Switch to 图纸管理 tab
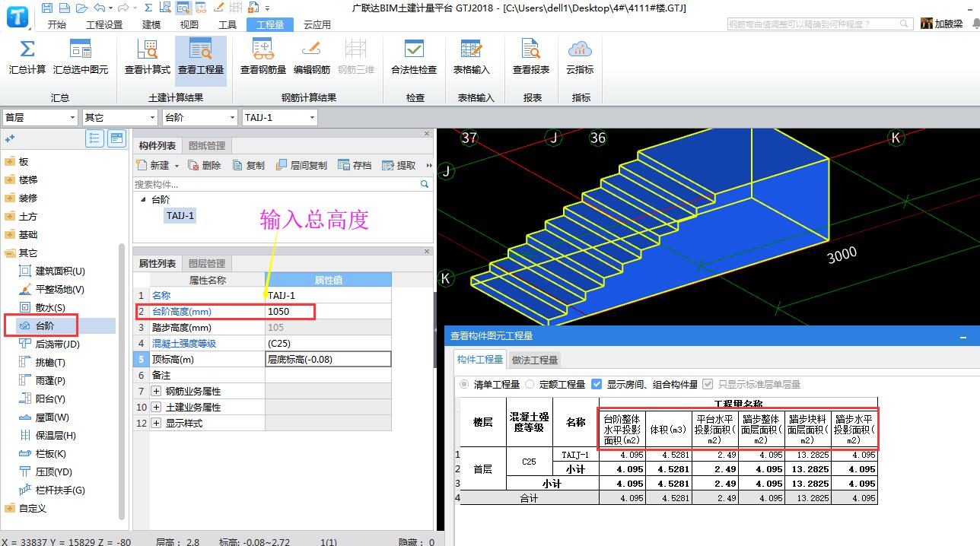980x546 pixels. coord(207,145)
